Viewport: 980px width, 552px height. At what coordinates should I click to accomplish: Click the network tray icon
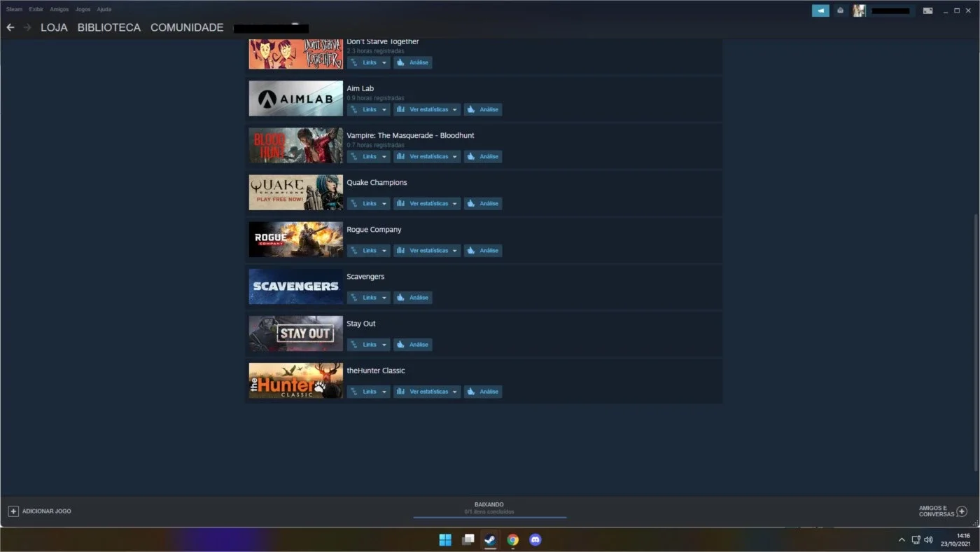tap(916, 540)
